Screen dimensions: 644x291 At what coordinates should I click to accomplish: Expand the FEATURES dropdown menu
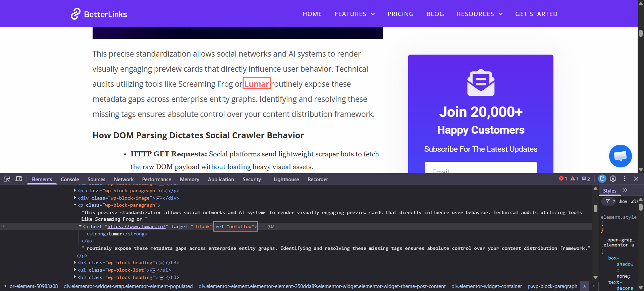355,14
